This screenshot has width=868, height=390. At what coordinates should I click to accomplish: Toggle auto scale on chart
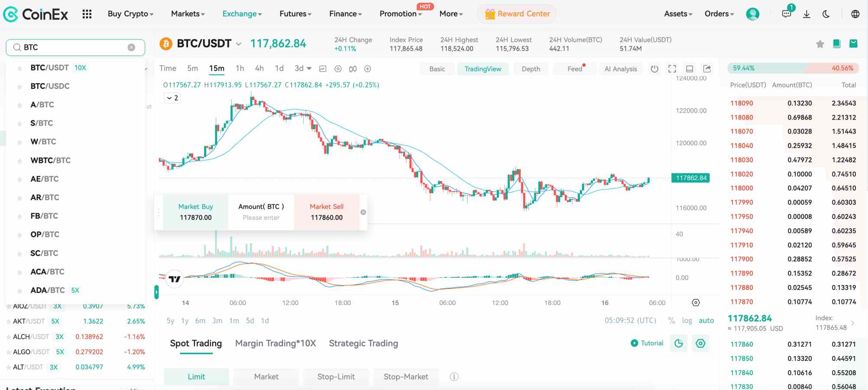[706, 320]
